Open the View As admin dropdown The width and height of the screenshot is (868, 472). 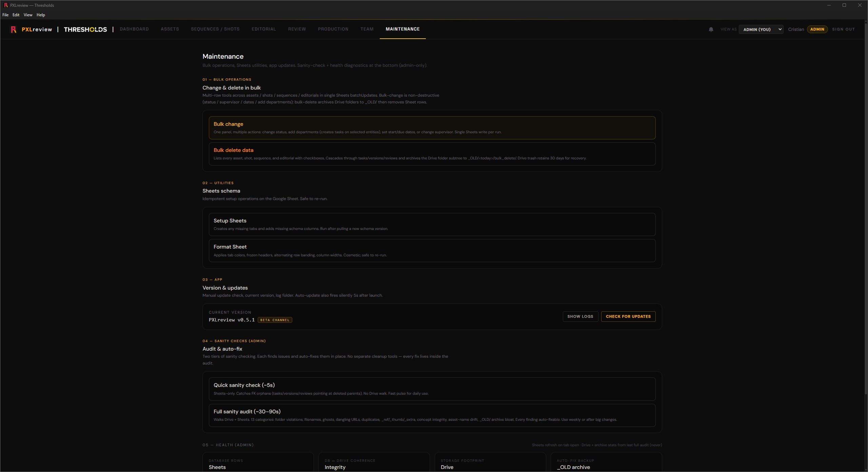tap(761, 29)
